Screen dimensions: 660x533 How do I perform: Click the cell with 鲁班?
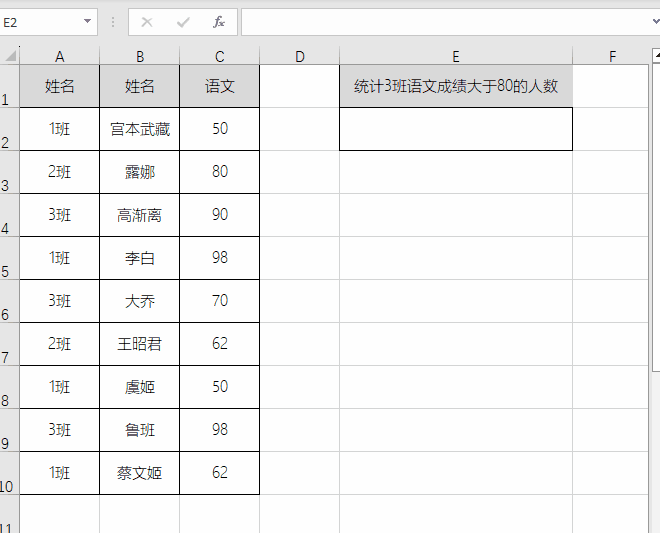[x=139, y=430]
